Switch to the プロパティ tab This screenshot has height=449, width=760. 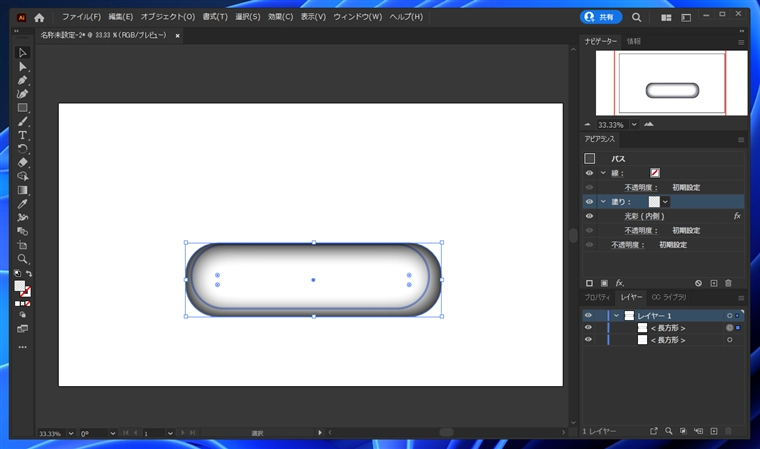(x=597, y=297)
